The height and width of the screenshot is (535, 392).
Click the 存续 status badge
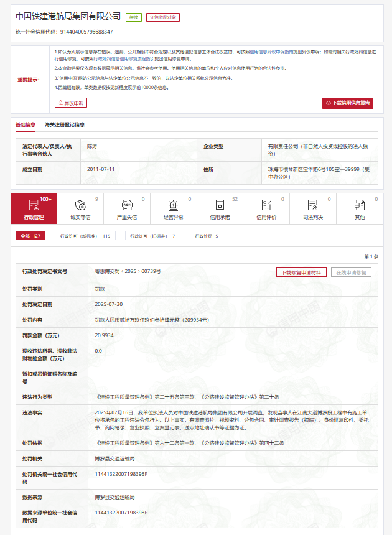coord(134,17)
